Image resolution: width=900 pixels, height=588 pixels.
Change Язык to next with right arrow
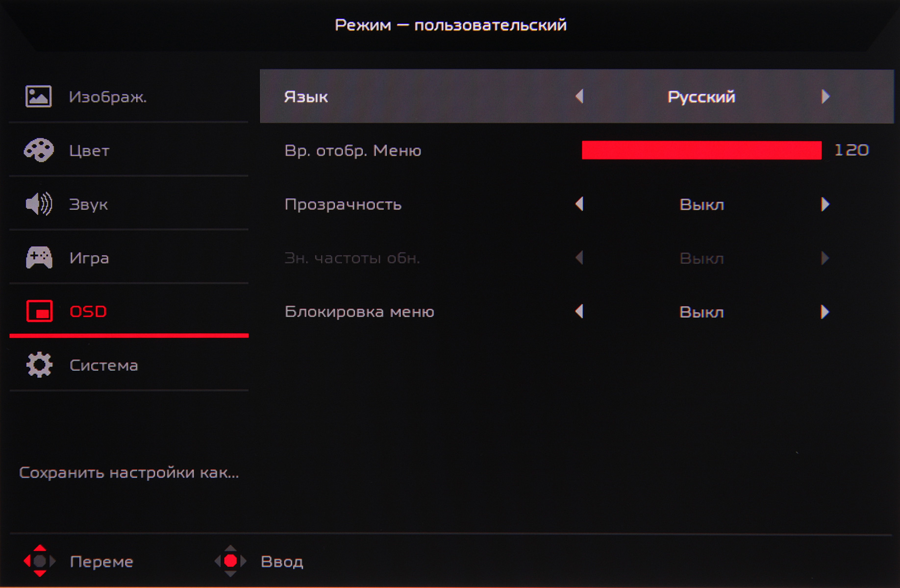coord(825,97)
